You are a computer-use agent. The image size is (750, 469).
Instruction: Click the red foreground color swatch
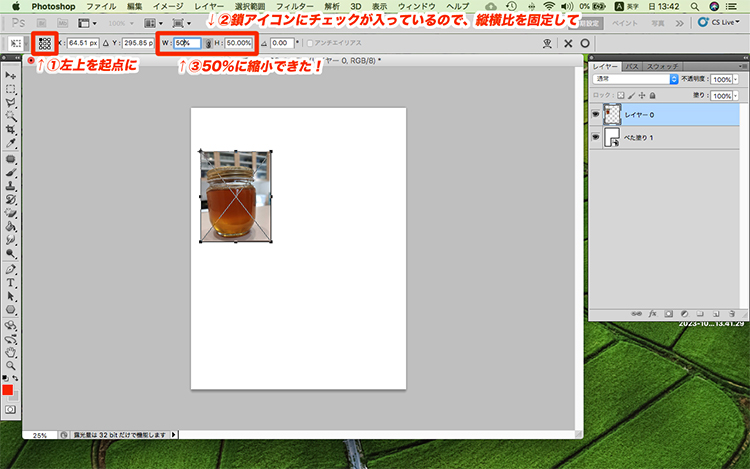[x=8, y=390]
